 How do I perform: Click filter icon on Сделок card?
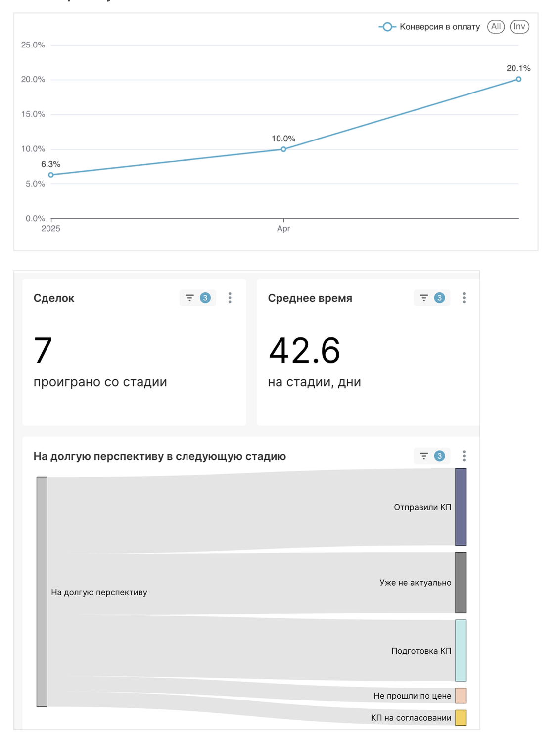[189, 298]
